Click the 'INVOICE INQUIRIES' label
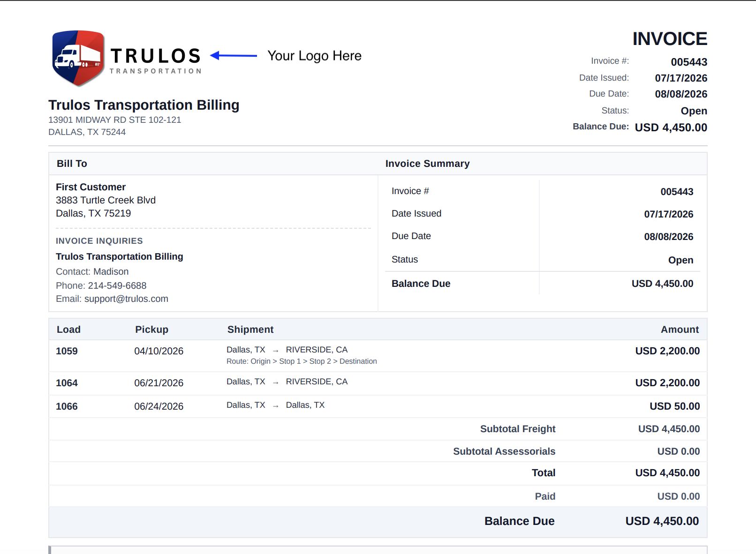The height and width of the screenshot is (554, 756). pos(99,241)
